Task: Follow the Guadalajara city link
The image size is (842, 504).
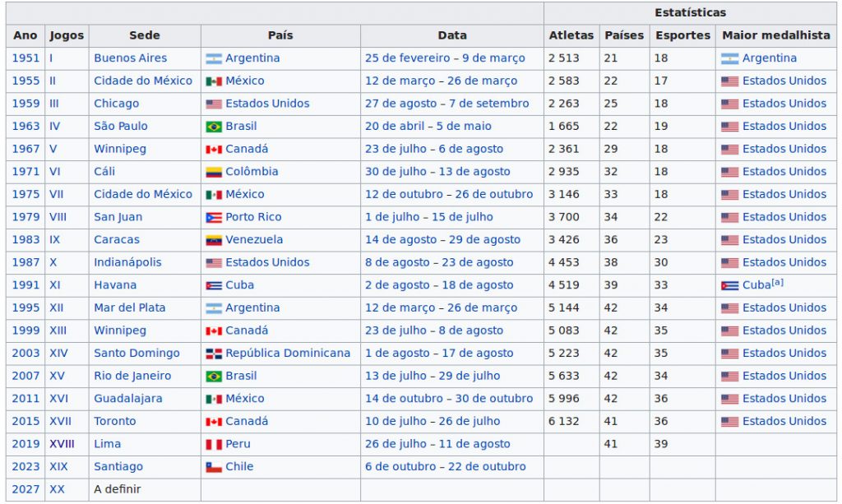Action: point(127,399)
